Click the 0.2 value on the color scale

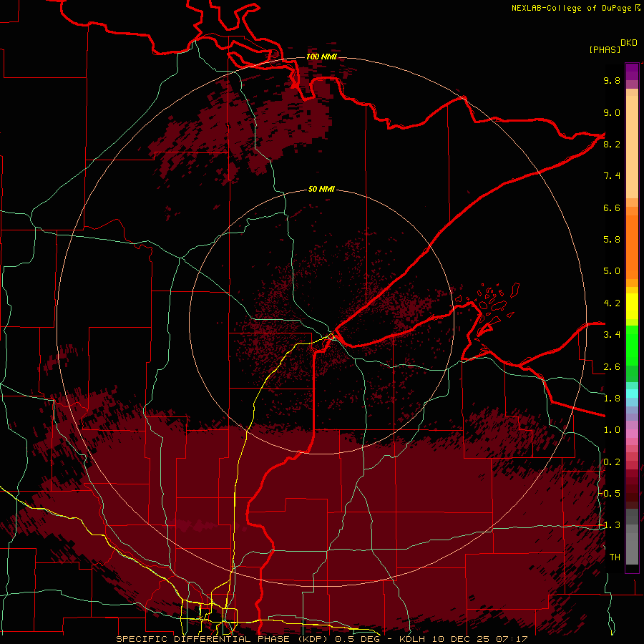(612, 462)
